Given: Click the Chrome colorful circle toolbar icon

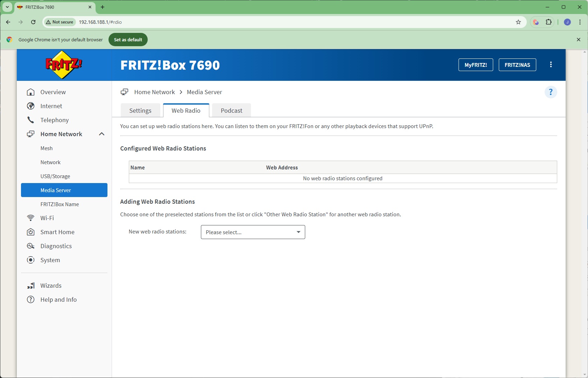Looking at the screenshot, I should click(536, 22).
